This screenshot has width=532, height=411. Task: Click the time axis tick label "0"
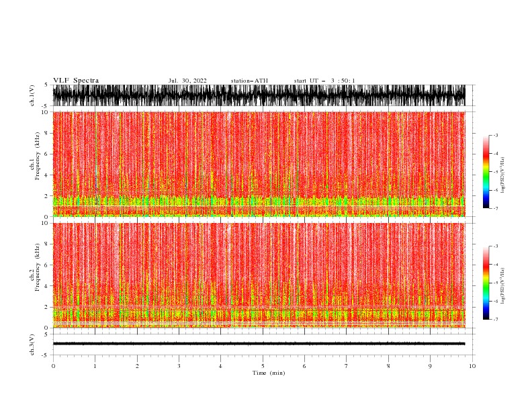tap(53, 366)
